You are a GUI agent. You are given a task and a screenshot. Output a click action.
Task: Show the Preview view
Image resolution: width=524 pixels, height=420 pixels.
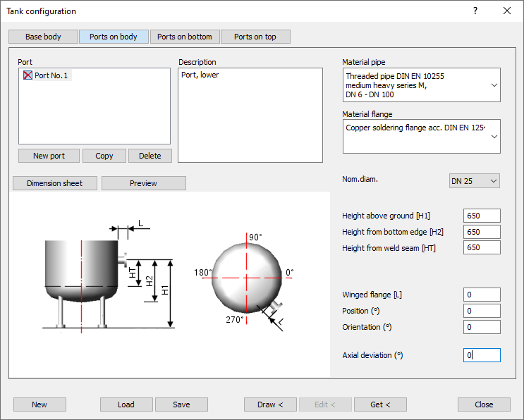coord(143,183)
